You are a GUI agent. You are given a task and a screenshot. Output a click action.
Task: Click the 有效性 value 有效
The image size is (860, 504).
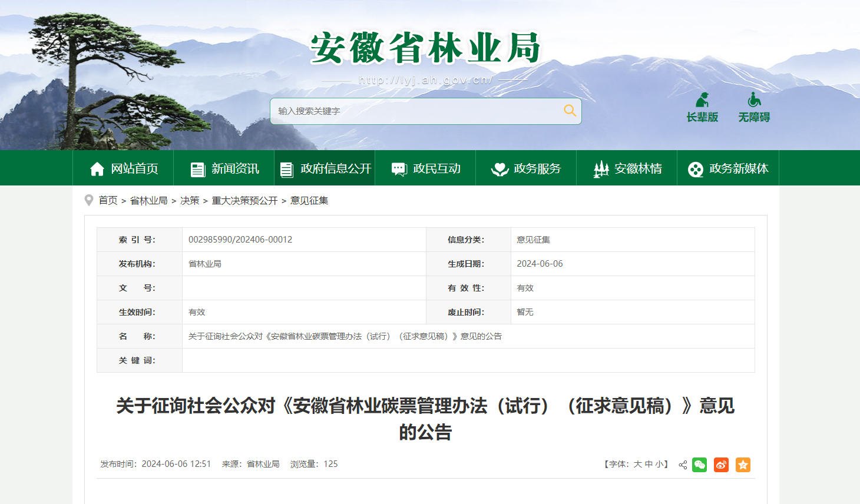point(525,288)
